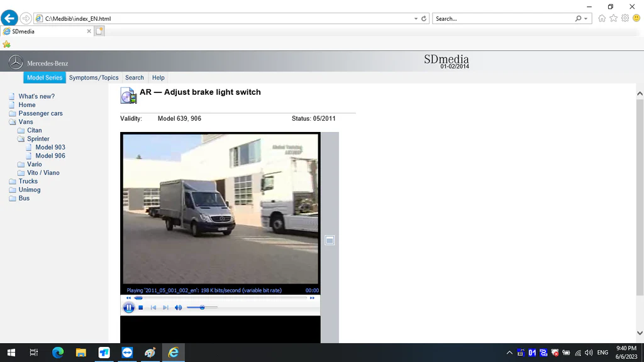This screenshot has width=644, height=362.
Task: Click the Mercedes-Benz star logo
Action: [16, 62]
